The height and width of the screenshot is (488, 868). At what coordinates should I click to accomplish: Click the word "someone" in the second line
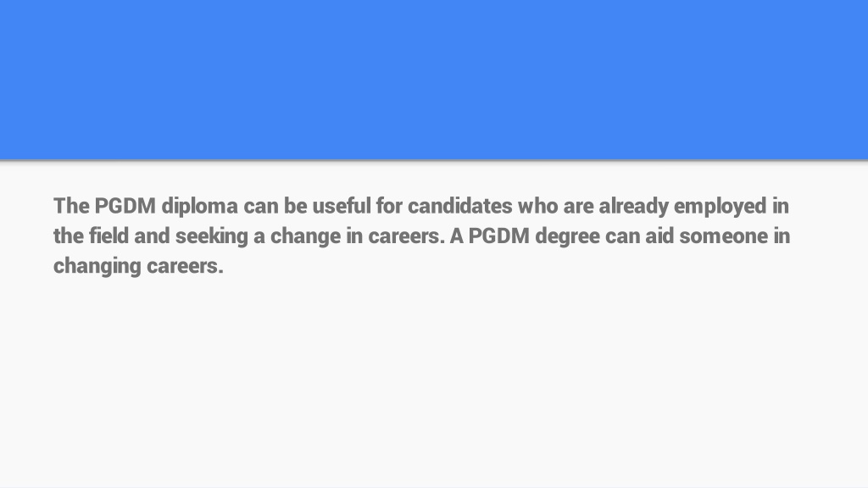(724, 236)
